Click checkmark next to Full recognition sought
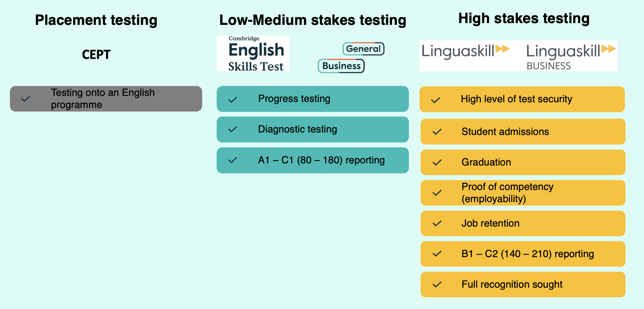This screenshot has width=644, height=309. click(x=437, y=284)
